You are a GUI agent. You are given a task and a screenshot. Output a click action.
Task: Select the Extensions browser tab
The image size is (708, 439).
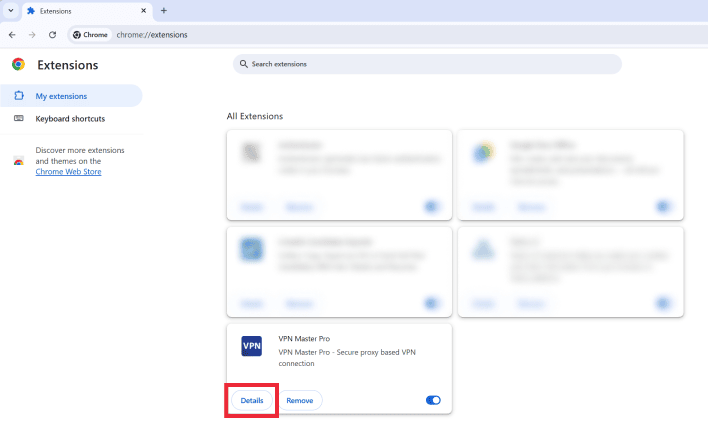87,11
